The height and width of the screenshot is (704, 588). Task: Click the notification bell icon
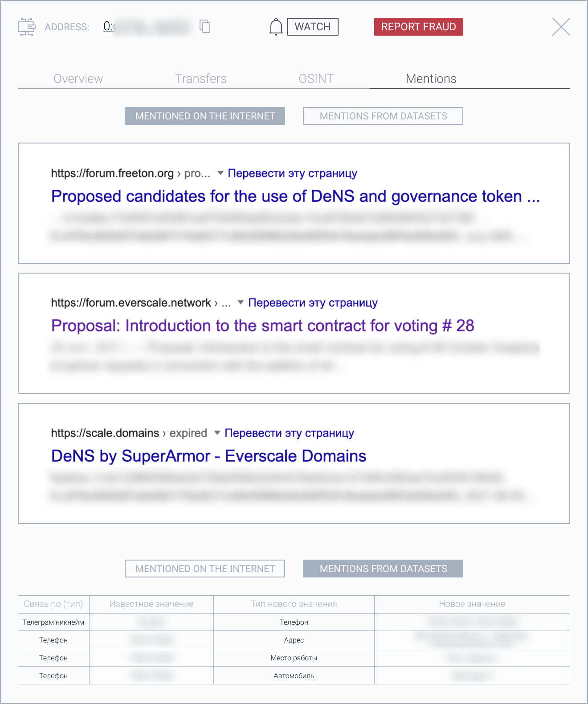277,27
